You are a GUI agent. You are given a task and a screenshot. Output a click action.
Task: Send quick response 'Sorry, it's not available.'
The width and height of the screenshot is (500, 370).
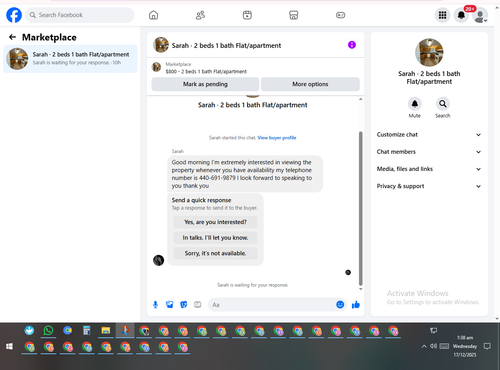[215, 253]
